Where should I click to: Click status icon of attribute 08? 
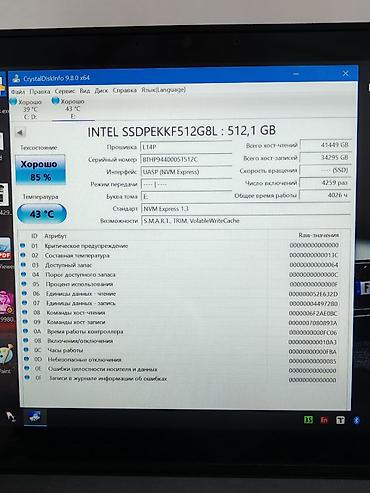coord(25,312)
